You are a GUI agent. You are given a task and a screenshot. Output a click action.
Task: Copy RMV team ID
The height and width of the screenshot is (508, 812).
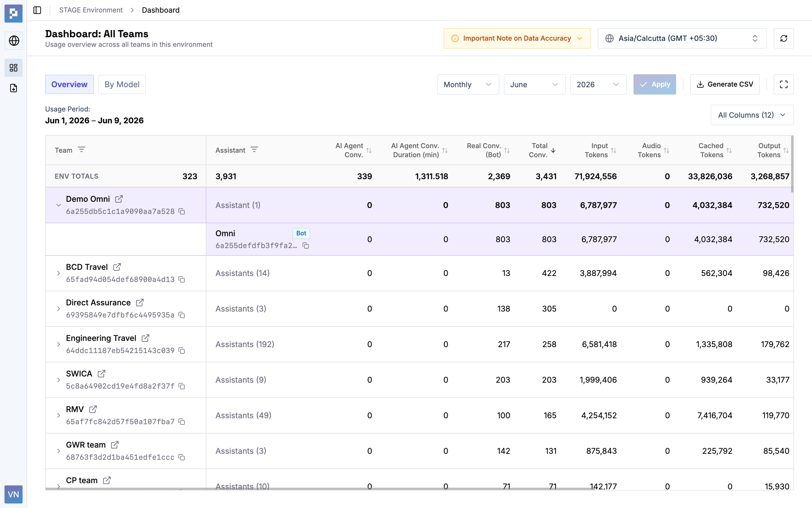[182, 422]
